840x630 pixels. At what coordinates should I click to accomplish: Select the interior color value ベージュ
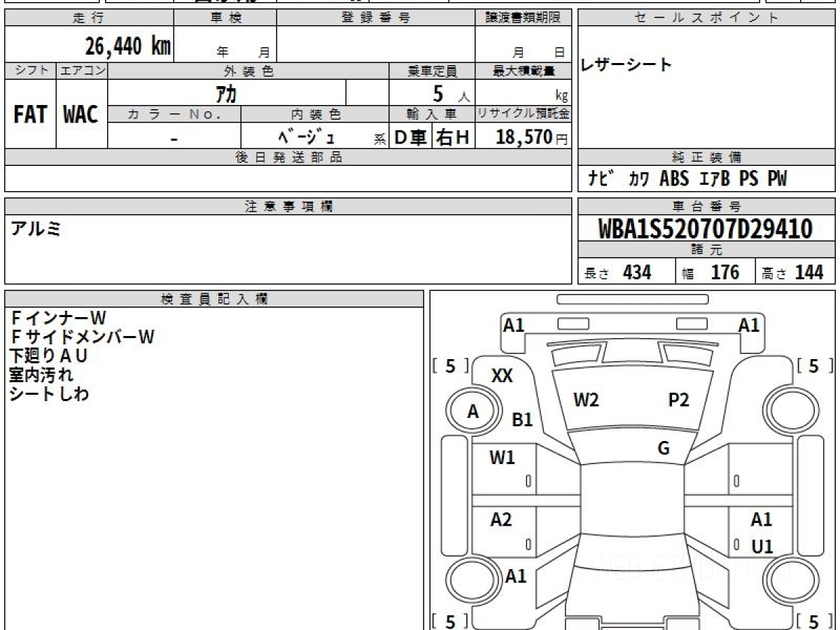306,136
